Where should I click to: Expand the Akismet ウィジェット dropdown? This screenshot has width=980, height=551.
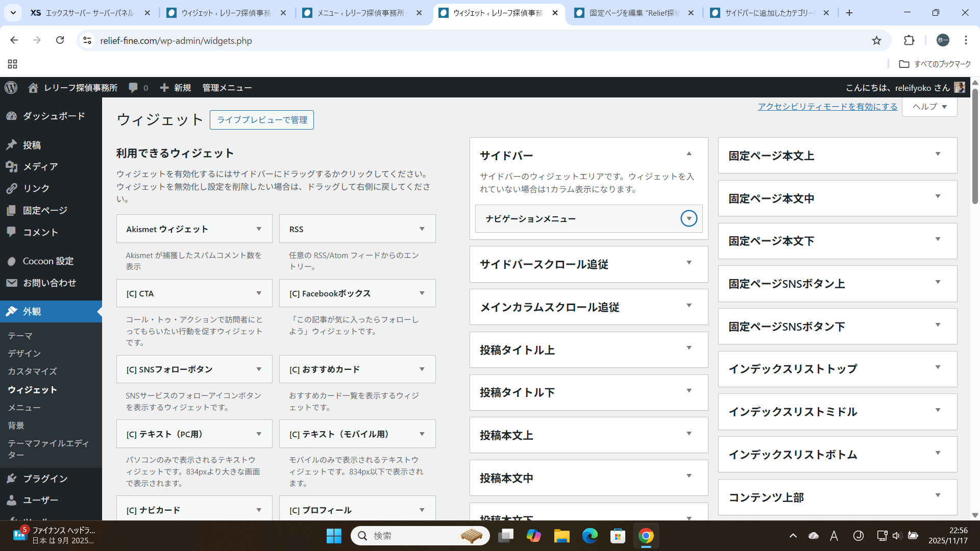tap(259, 229)
